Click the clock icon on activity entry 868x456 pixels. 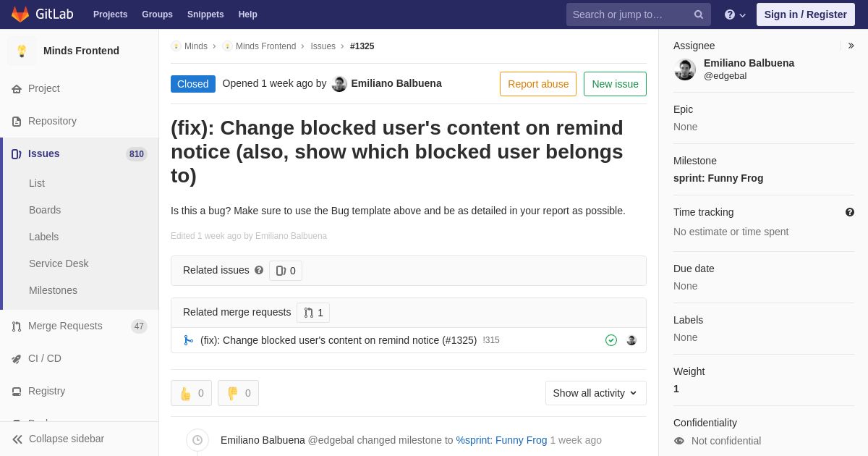pyautogui.click(x=197, y=440)
